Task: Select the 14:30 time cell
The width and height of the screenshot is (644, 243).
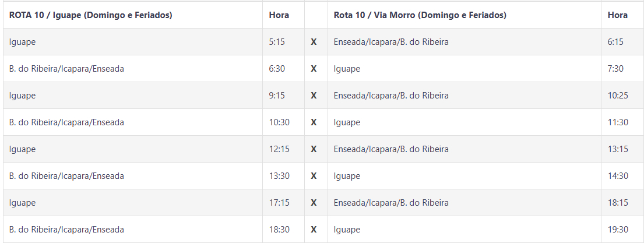Action: tap(618, 176)
